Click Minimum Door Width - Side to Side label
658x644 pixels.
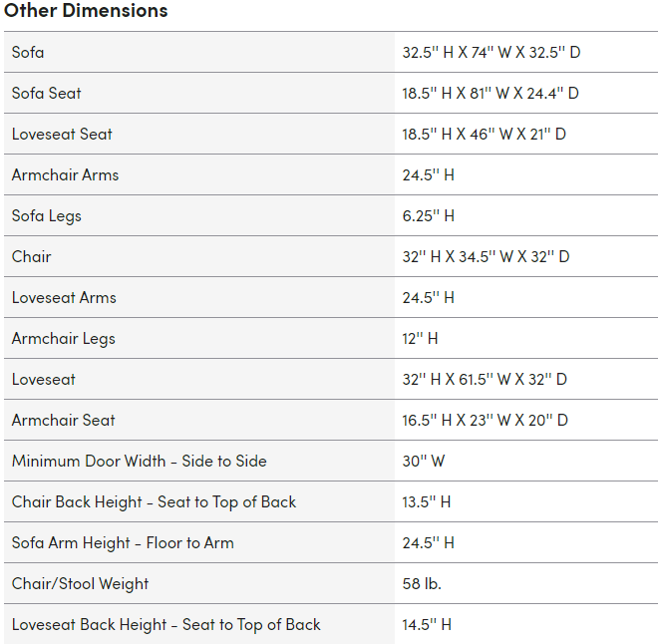140,462
